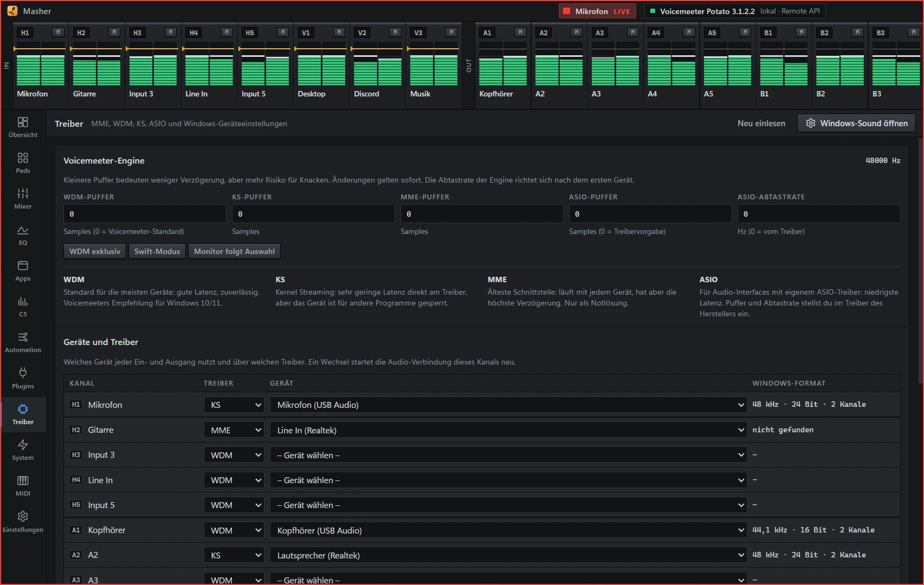Open the Kopfhörer (USB Audio) device dropdown

[x=508, y=530]
